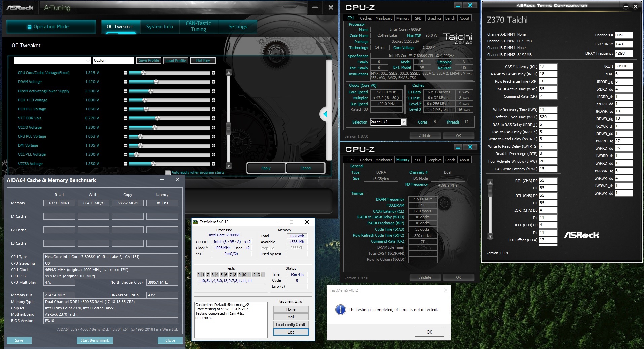Decrease VTT DDR Volt with minus icon
Screen dimensions: 644x349
pyautogui.click(x=126, y=118)
